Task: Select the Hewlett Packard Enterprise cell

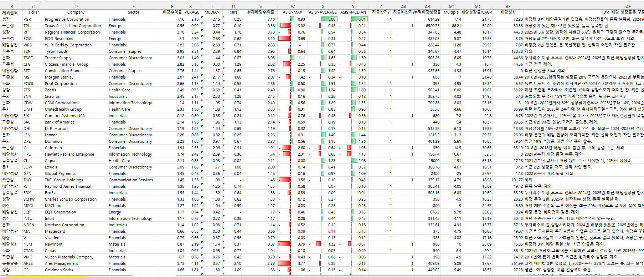Action: pos(76,154)
